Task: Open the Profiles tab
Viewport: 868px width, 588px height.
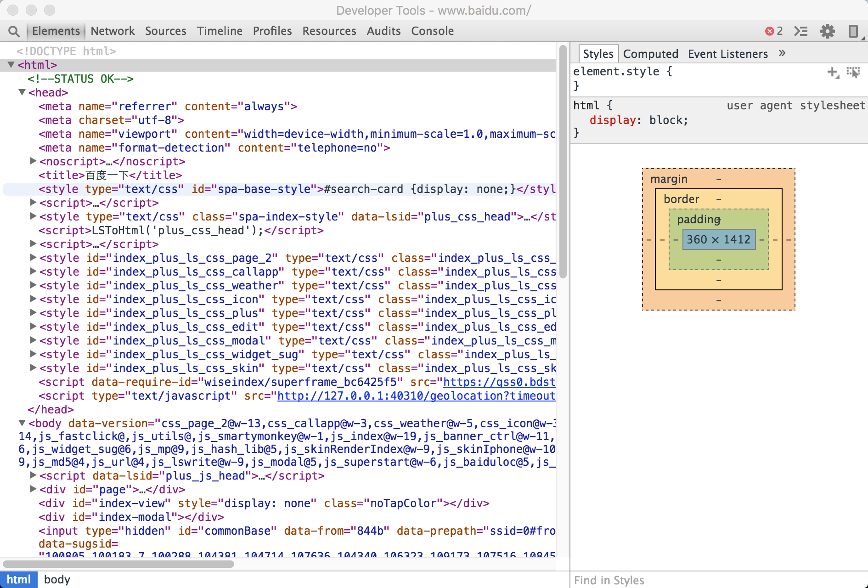Action: [x=272, y=31]
